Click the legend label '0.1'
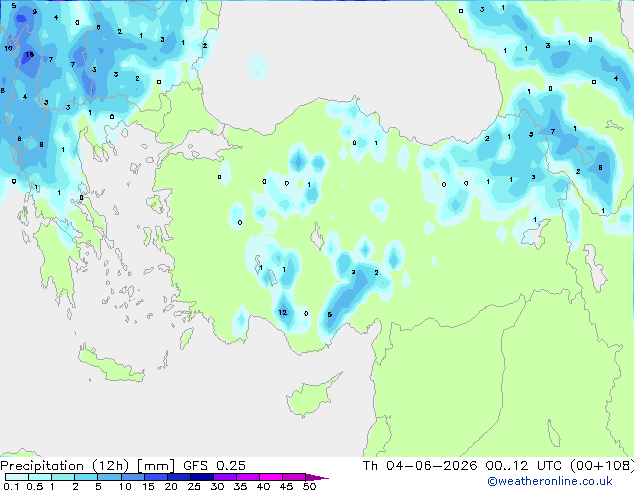Image resolution: width=634 pixels, height=490 pixels. click(x=11, y=486)
